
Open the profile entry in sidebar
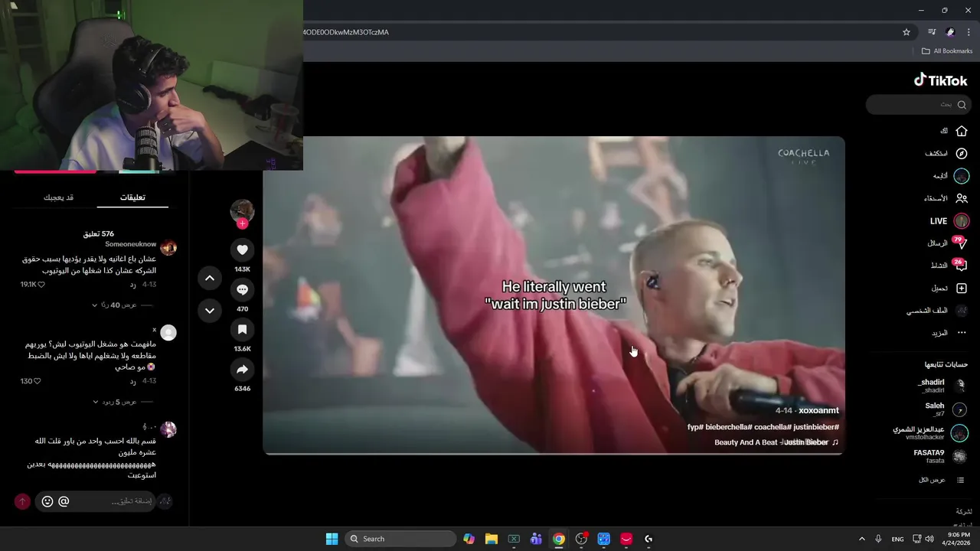tap(937, 311)
